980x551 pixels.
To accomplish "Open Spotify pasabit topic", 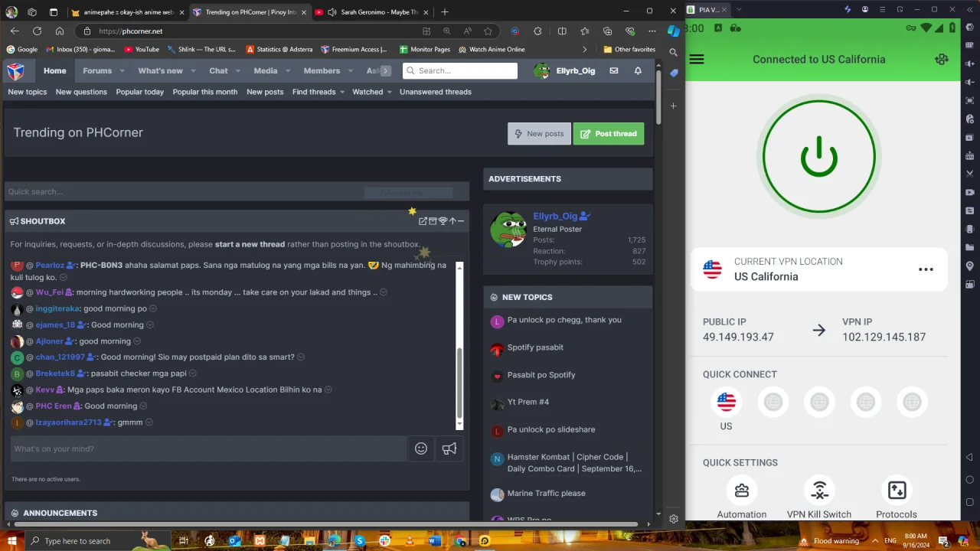I will [535, 347].
